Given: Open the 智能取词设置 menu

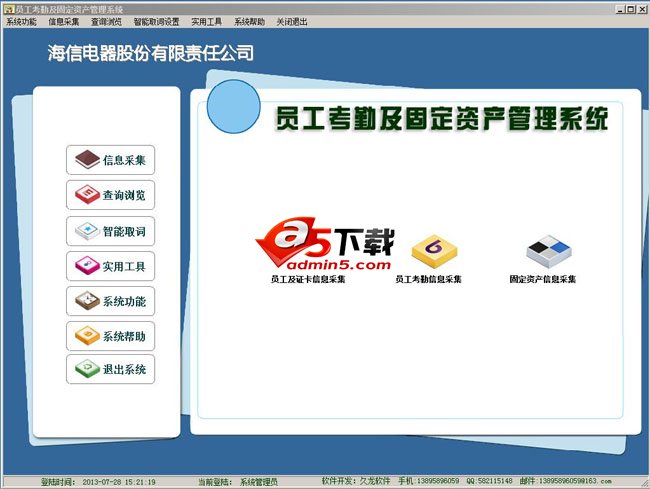Looking at the screenshot, I should [156, 22].
